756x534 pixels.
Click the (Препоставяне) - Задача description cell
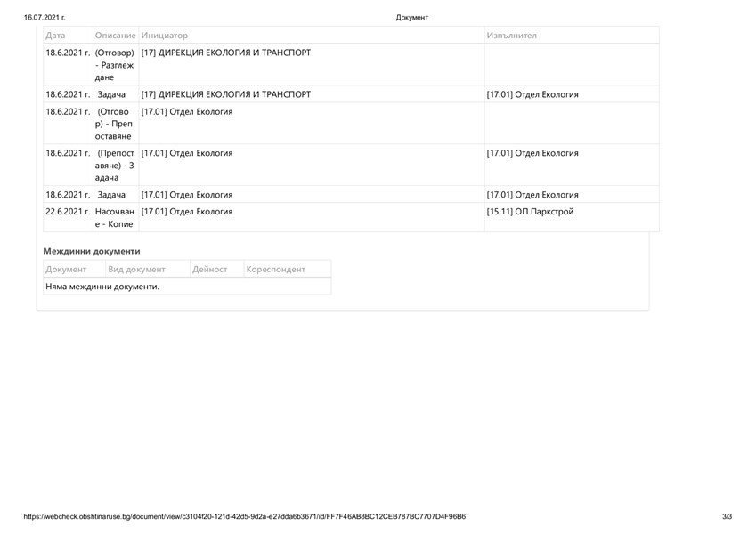[x=115, y=165]
